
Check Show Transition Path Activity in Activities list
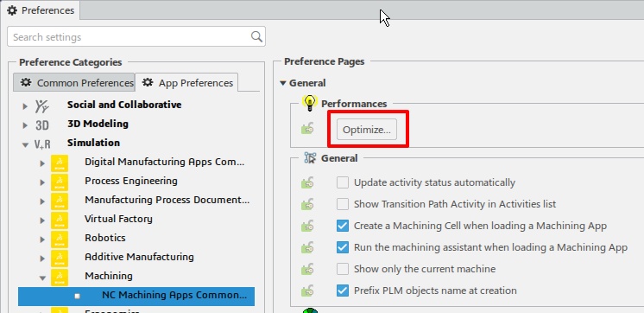click(343, 204)
